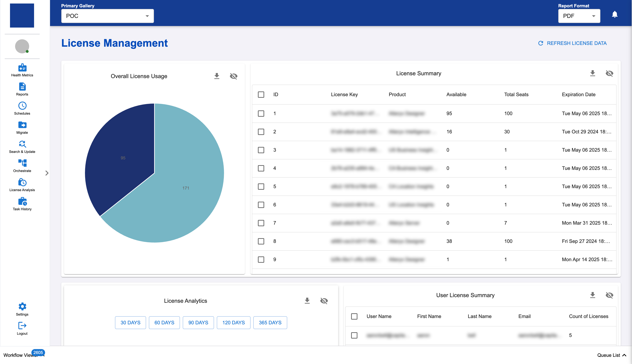Tick the select-all checkbox in License Summary

click(261, 94)
